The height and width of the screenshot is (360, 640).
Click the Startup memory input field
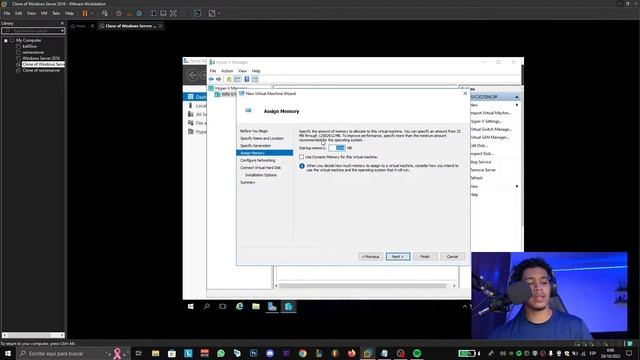point(337,148)
